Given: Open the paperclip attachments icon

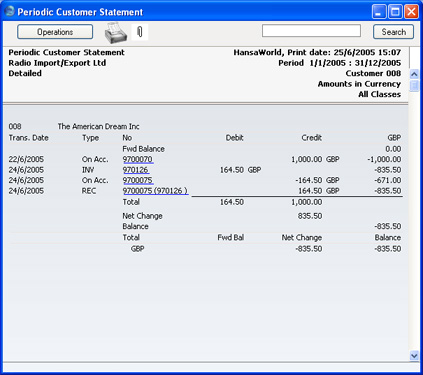Looking at the screenshot, I should (x=140, y=32).
